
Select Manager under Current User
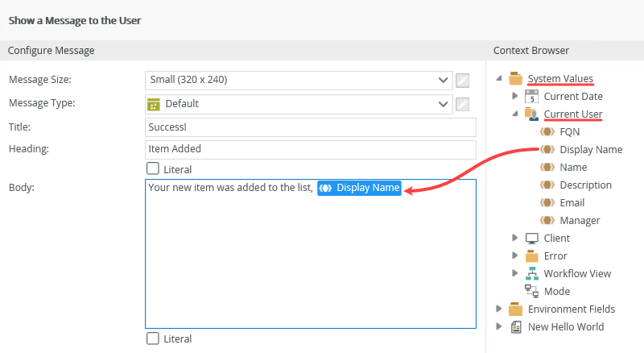tap(580, 221)
